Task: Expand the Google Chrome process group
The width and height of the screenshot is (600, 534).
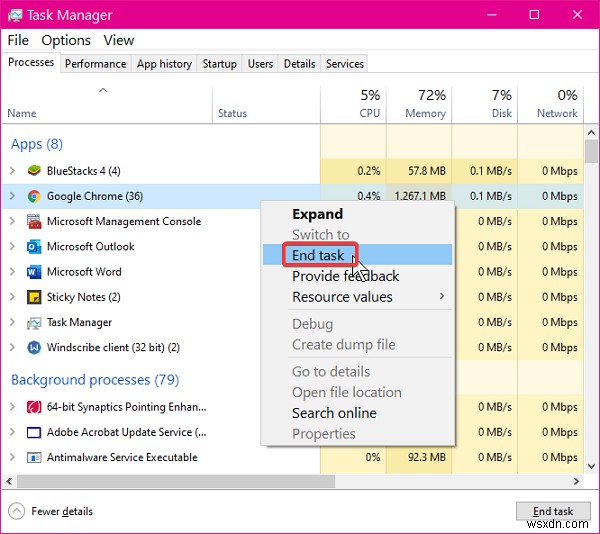Action: click(x=12, y=196)
